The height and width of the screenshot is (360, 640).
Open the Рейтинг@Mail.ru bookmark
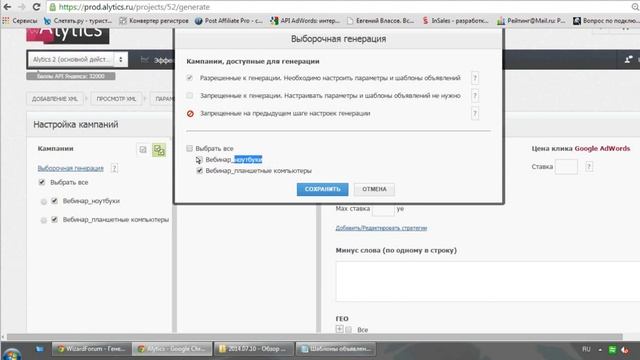pos(531,20)
